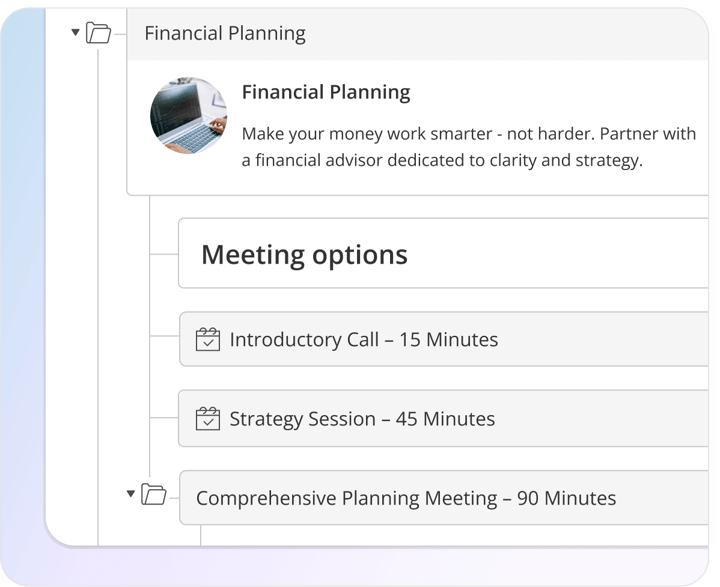The width and height of the screenshot is (720, 587).
Task: Collapse the Comprehensive Planning Meeting triangle
Action: pyautogui.click(x=130, y=493)
